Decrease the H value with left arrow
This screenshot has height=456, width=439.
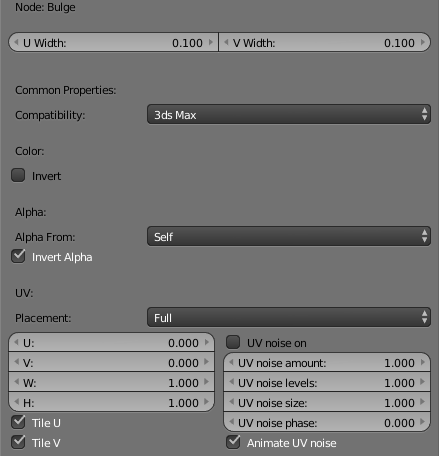tap(16, 402)
